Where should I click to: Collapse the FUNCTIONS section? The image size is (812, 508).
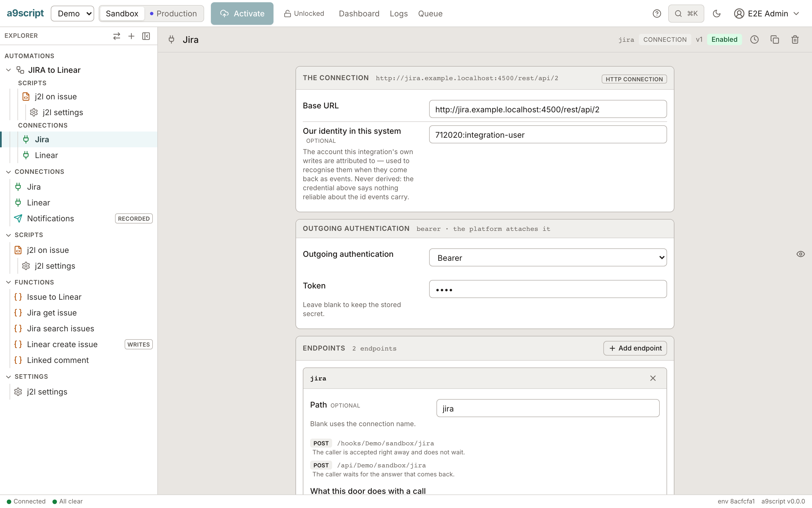click(9, 282)
